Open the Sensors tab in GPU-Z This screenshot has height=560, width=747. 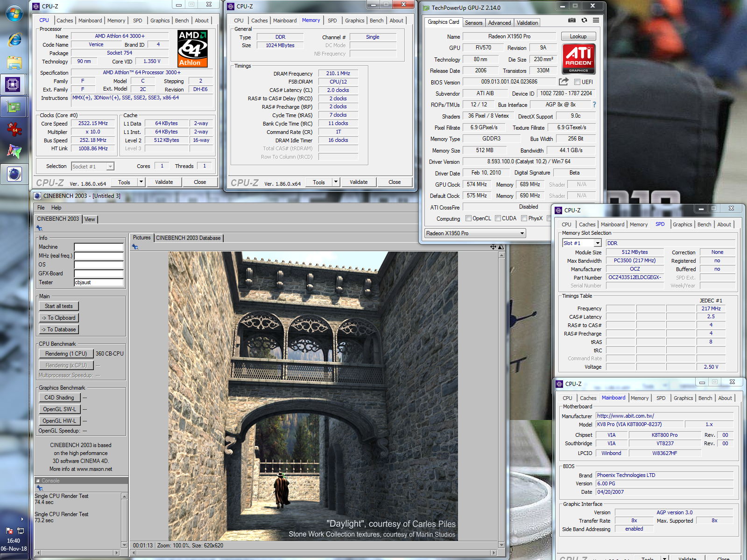(x=473, y=23)
